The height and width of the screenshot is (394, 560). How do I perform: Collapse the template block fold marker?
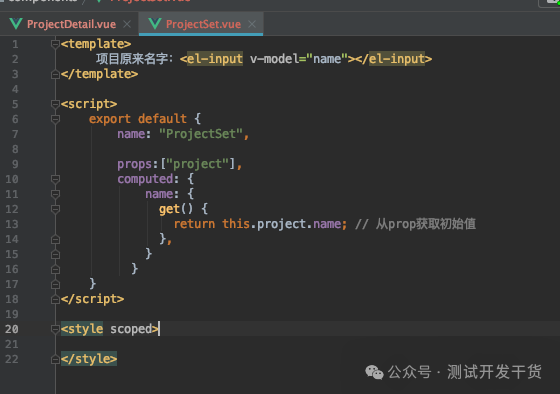[55, 44]
